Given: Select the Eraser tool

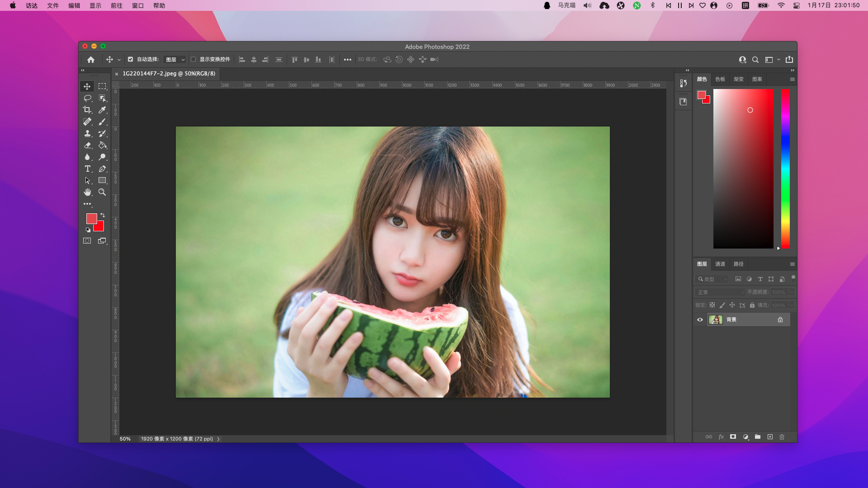Looking at the screenshot, I should 87,145.
